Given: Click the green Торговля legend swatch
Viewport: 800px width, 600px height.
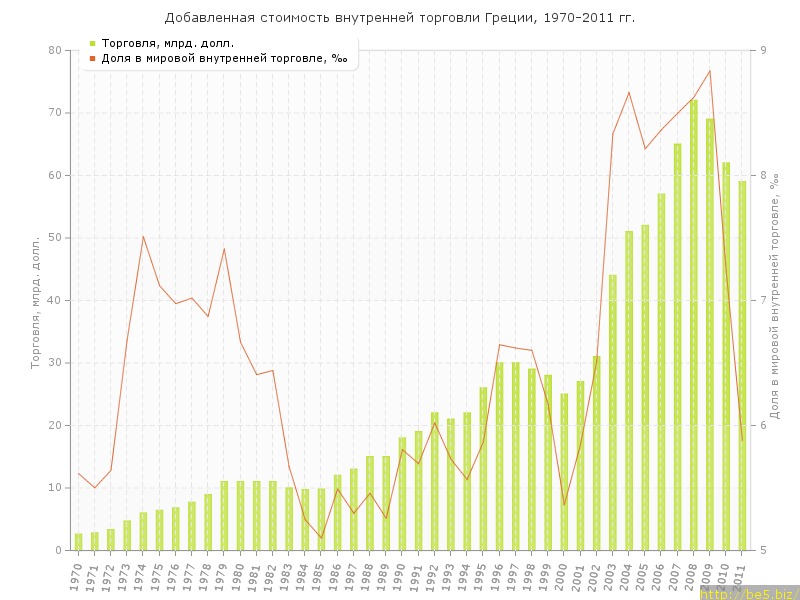Looking at the screenshot, I should point(93,43).
